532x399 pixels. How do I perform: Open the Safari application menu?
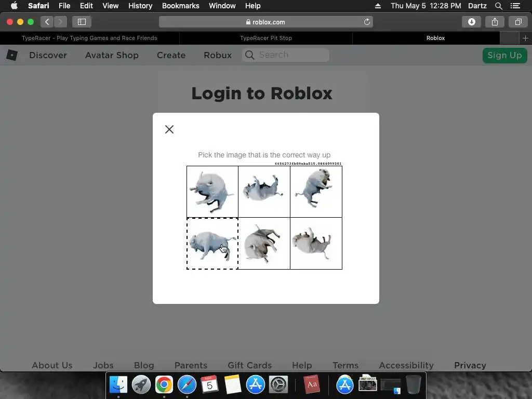click(x=38, y=6)
